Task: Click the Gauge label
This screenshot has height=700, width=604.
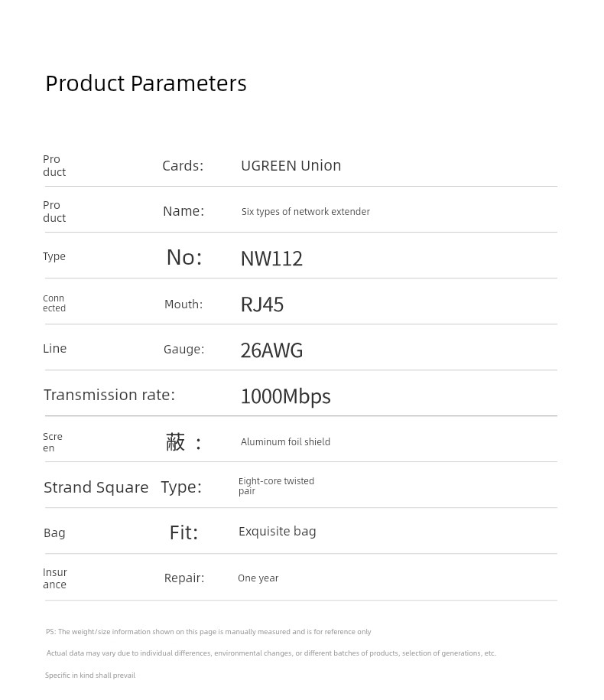Action: point(183,349)
